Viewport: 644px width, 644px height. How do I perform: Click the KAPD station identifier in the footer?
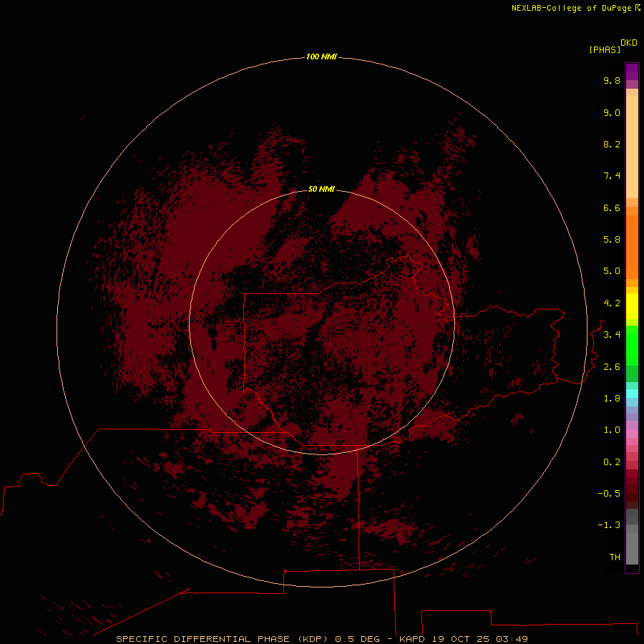point(412,639)
